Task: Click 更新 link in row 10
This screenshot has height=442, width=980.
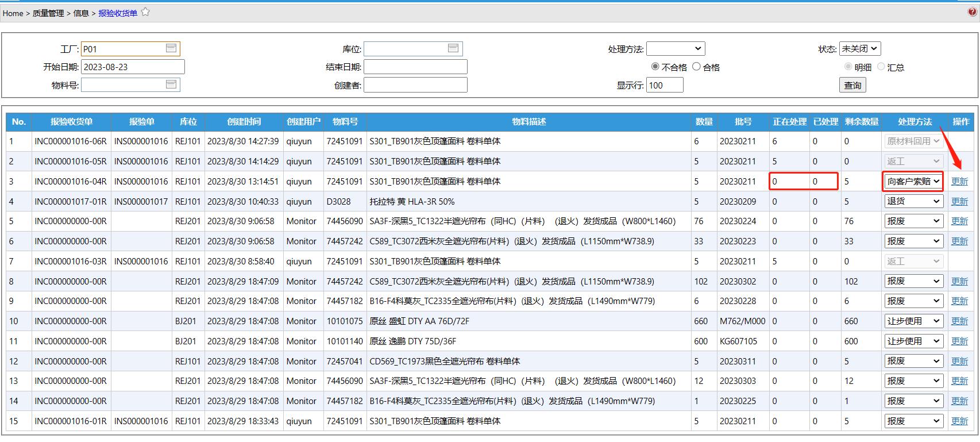Action: pyautogui.click(x=960, y=321)
